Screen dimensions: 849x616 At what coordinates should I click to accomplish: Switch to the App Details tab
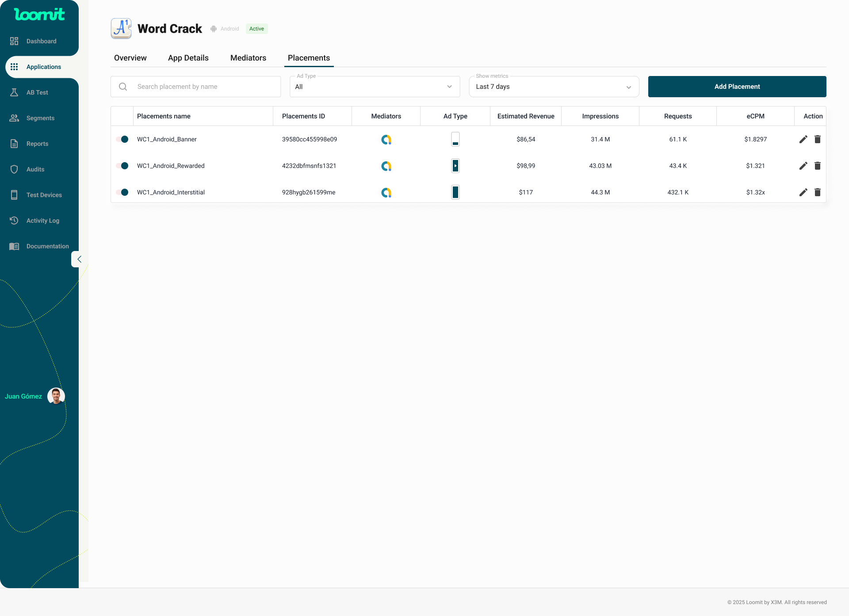188,58
